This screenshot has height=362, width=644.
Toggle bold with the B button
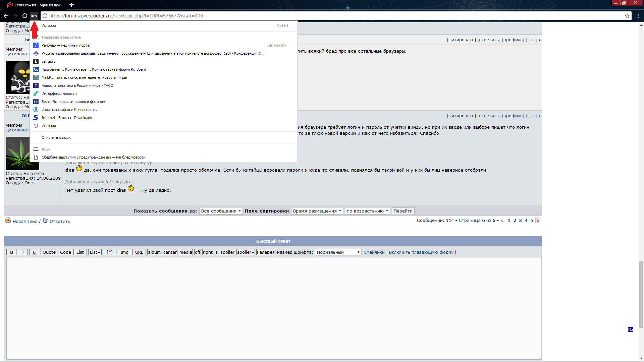pos(11,252)
